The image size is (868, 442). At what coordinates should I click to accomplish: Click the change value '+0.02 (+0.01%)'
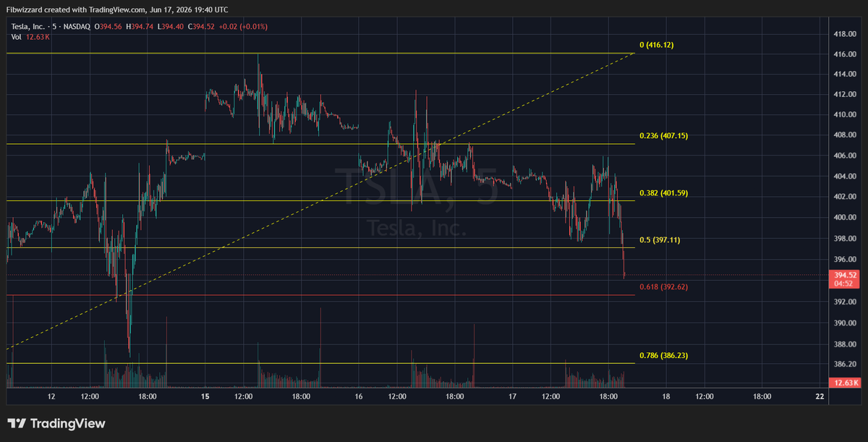tap(242, 27)
